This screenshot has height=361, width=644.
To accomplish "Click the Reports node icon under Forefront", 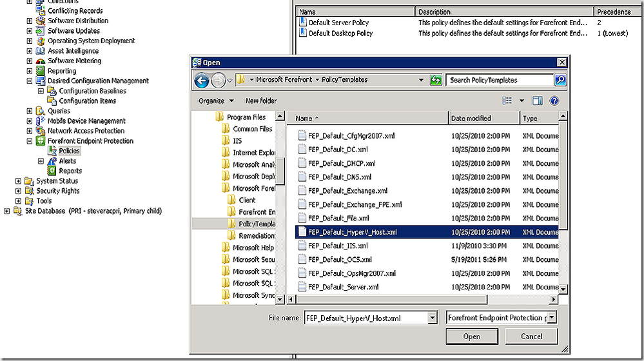I will click(52, 171).
